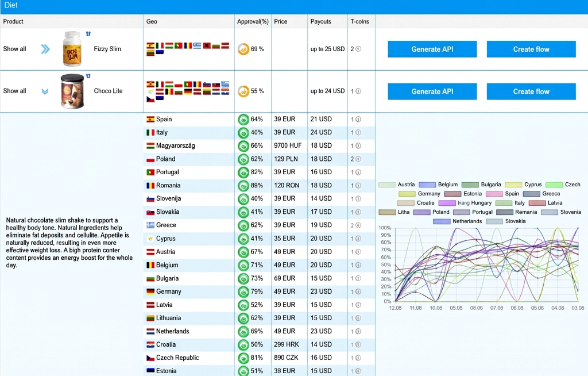The image size is (588, 376).
Task: Click the Czech Republic flag icon in the list
Action: [x=150, y=358]
